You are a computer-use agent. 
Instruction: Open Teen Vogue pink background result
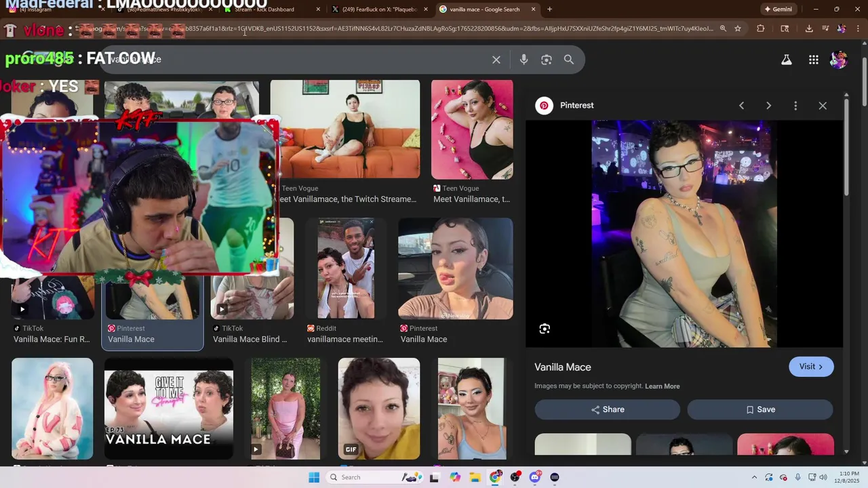pos(472,129)
